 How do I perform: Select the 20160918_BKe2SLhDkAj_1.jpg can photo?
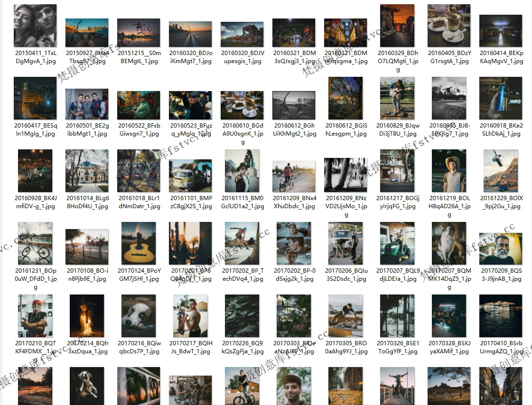(x=501, y=98)
